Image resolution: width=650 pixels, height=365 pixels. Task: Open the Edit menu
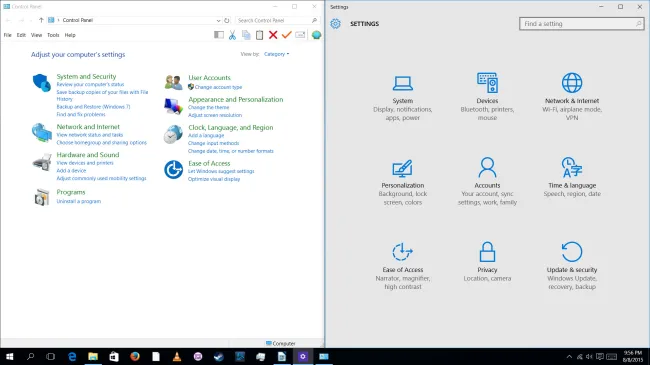21,35
